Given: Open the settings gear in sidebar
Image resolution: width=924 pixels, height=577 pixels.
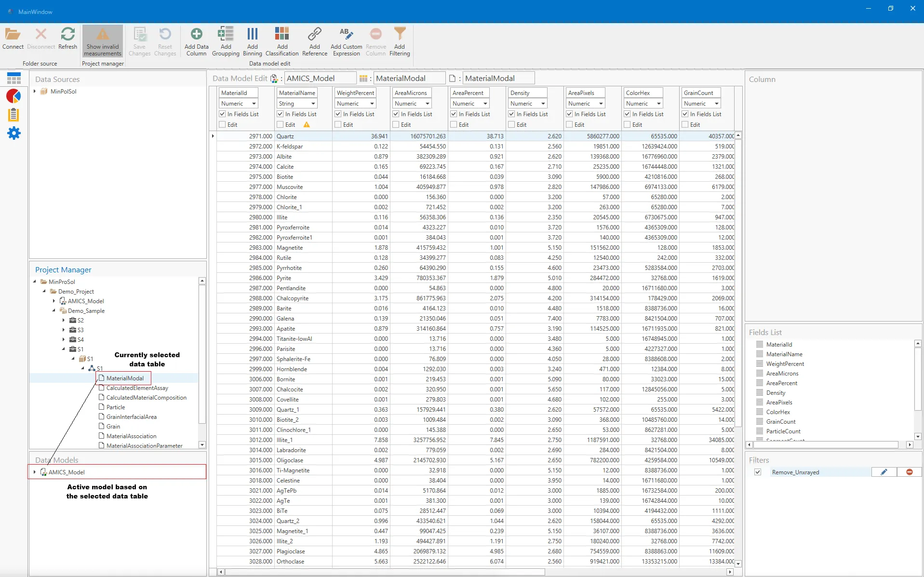Looking at the screenshot, I should pos(14,133).
